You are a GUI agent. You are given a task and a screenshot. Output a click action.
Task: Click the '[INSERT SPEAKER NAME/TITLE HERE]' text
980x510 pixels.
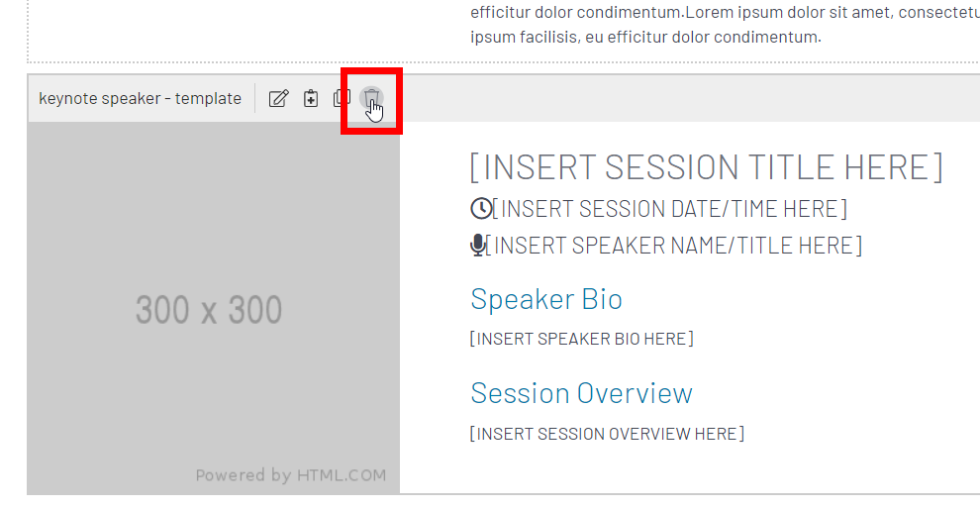[x=674, y=245]
